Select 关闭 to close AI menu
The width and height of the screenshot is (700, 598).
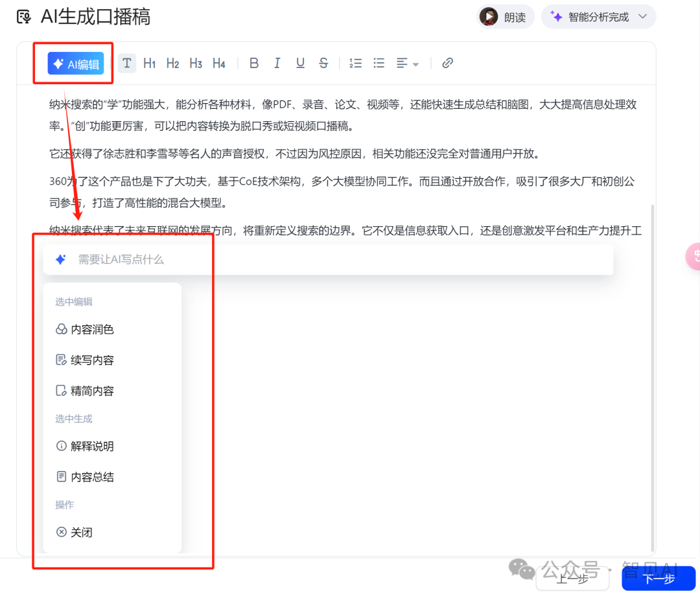click(x=81, y=533)
